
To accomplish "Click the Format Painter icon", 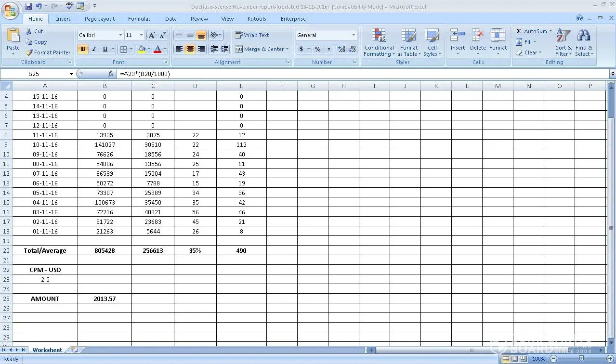I will tap(29, 52).
